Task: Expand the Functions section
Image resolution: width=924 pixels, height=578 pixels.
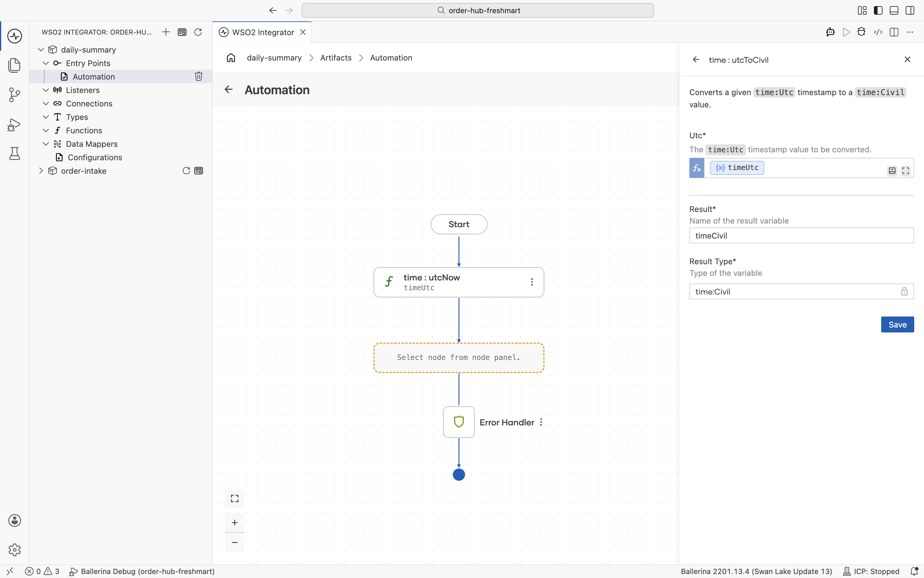Action: pyautogui.click(x=46, y=130)
